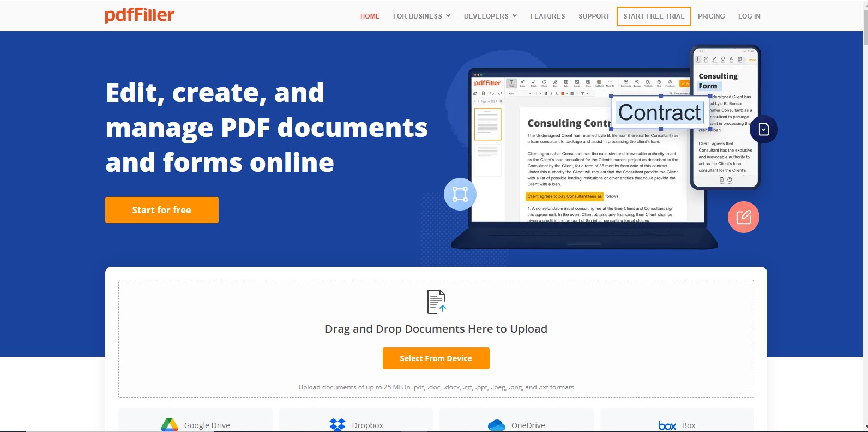The height and width of the screenshot is (432, 868).
Task: Click the Google Drive icon
Action: pyautogui.click(x=170, y=425)
